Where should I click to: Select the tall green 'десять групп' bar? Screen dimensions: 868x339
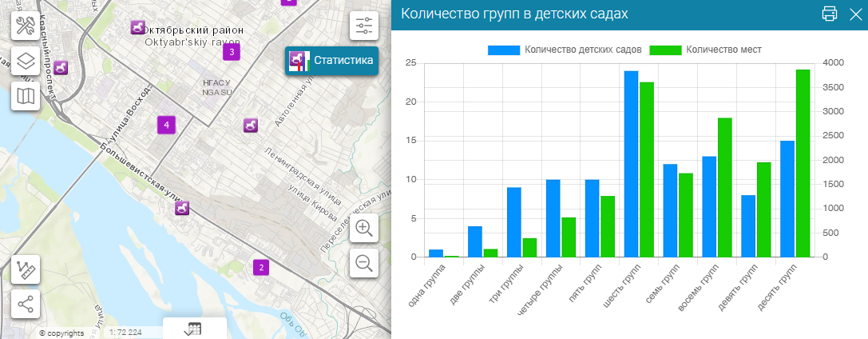pos(803,163)
